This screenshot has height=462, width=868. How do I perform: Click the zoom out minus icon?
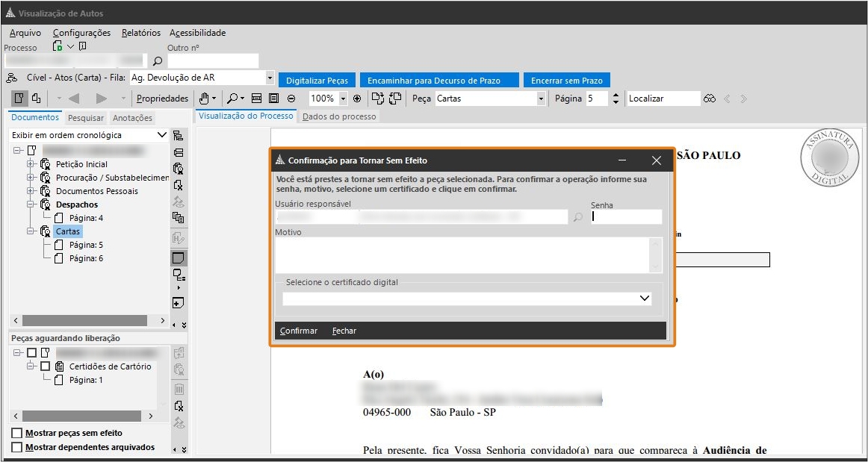point(291,99)
